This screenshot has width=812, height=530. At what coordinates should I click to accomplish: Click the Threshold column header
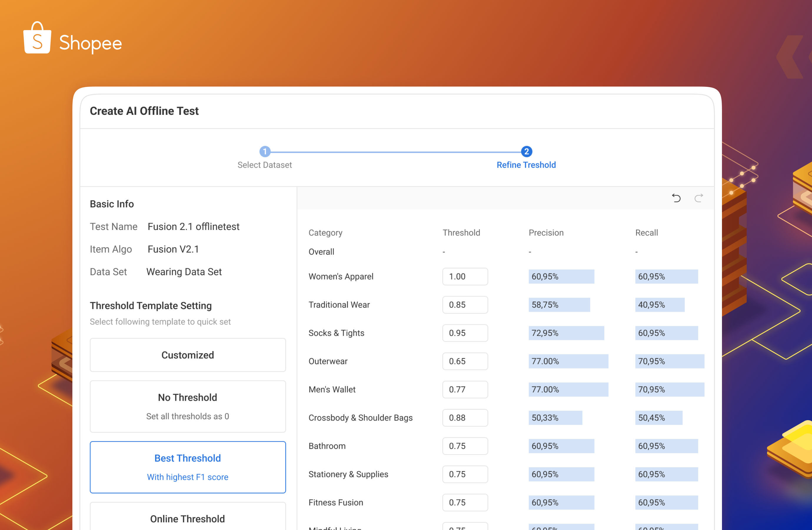(461, 233)
